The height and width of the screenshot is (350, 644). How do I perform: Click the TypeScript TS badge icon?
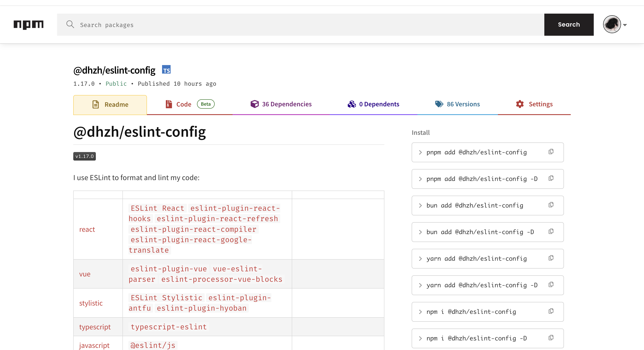(x=166, y=70)
